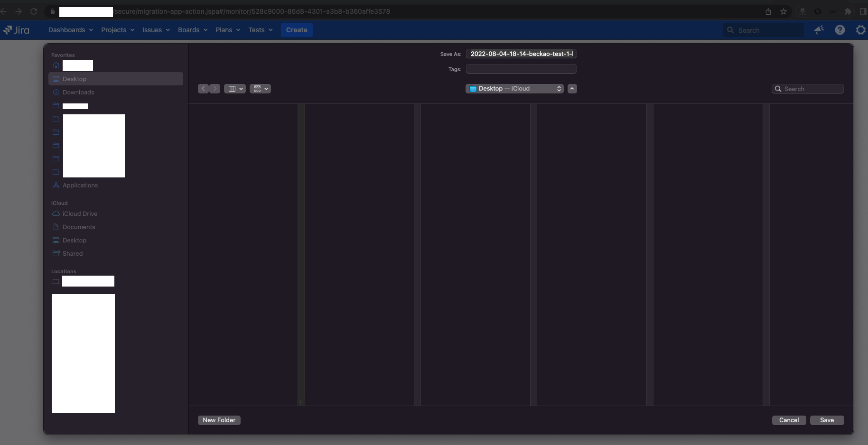Open the Jira help question mark icon

pyautogui.click(x=840, y=30)
